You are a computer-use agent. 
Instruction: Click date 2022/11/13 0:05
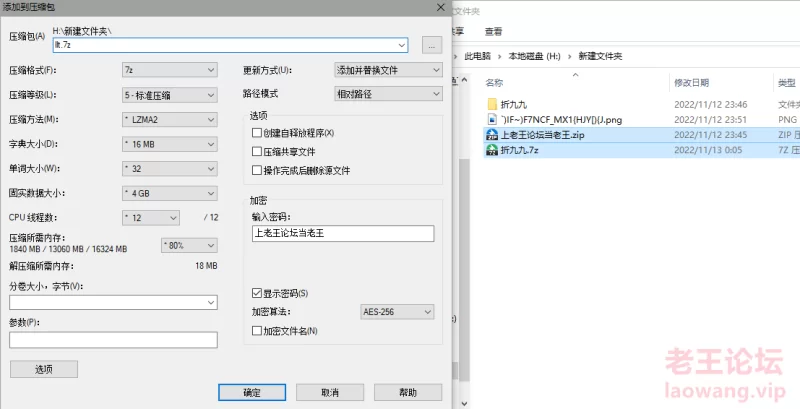708,150
